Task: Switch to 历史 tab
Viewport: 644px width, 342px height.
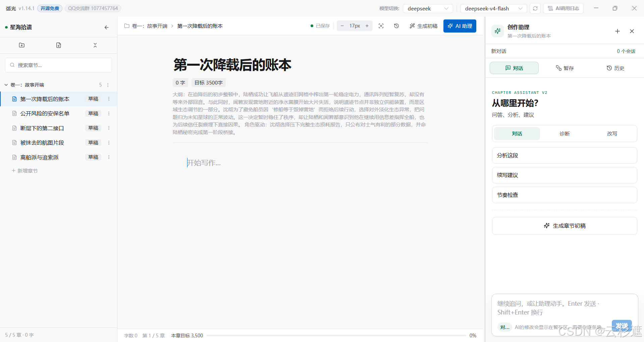Action: pyautogui.click(x=615, y=68)
